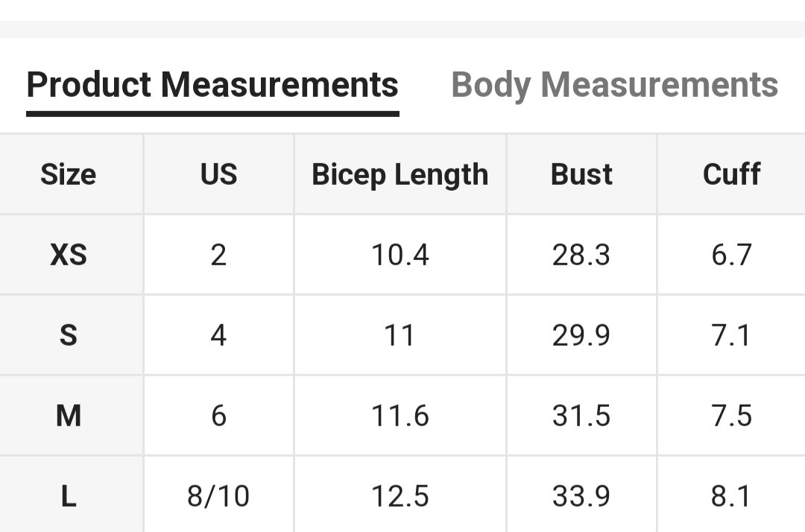Click the Size column header
Viewport: 805px width, 532px height.
coord(69,174)
